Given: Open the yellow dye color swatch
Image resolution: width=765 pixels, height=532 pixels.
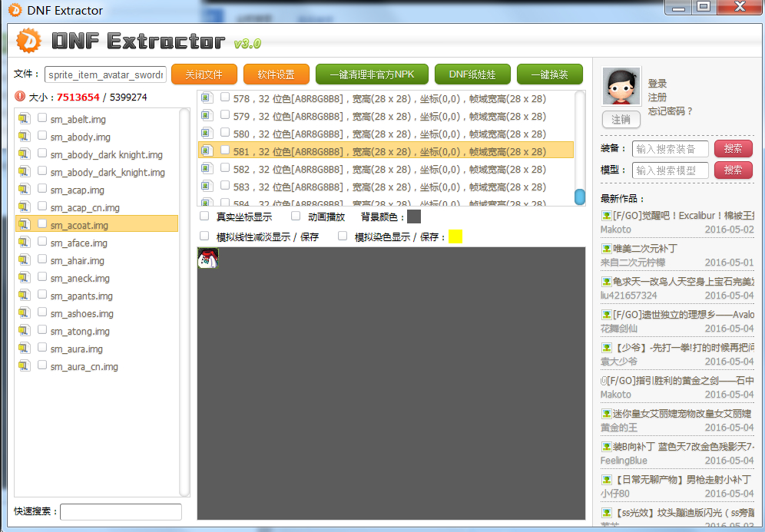Looking at the screenshot, I should pos(455,236).
